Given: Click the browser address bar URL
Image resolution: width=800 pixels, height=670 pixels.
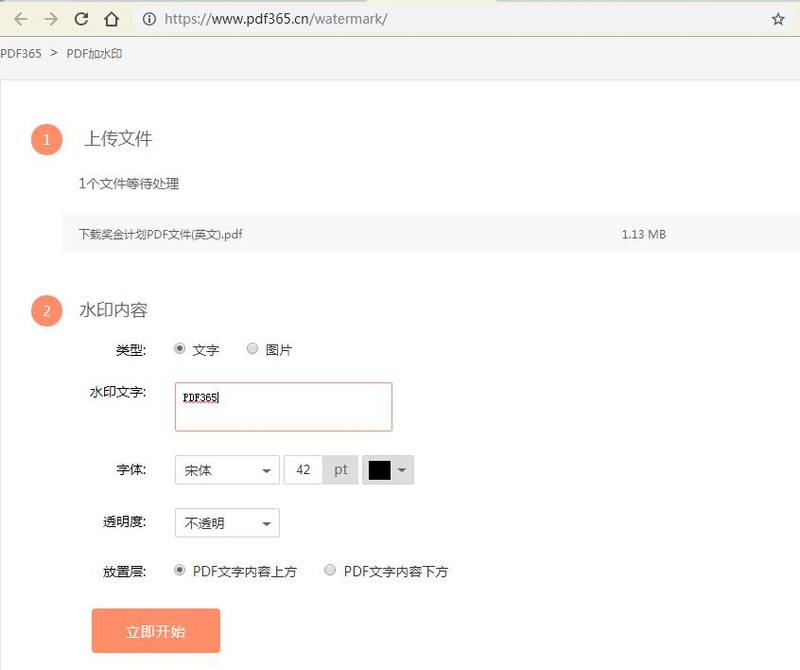Looking at the screenshot, I should point(270,18).
